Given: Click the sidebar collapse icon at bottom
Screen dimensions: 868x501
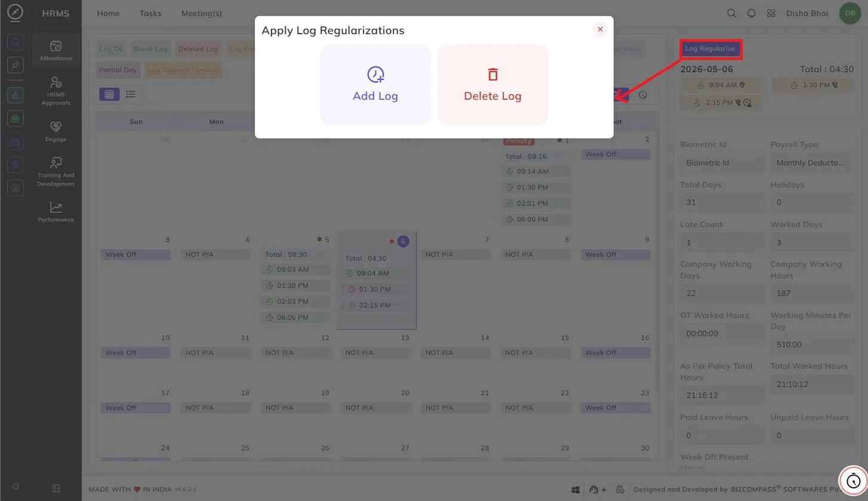Looking at the screenshot, I should pos(56,488).
